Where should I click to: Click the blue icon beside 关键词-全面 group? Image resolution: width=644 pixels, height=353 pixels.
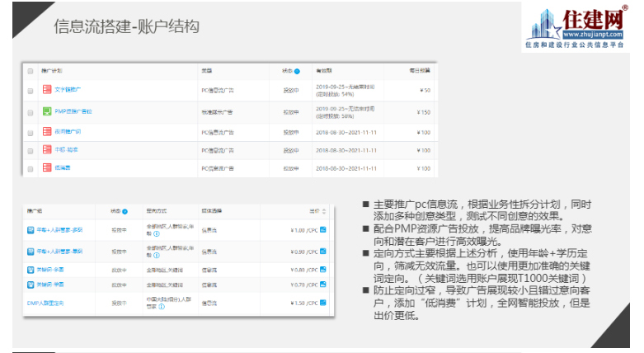31,268
